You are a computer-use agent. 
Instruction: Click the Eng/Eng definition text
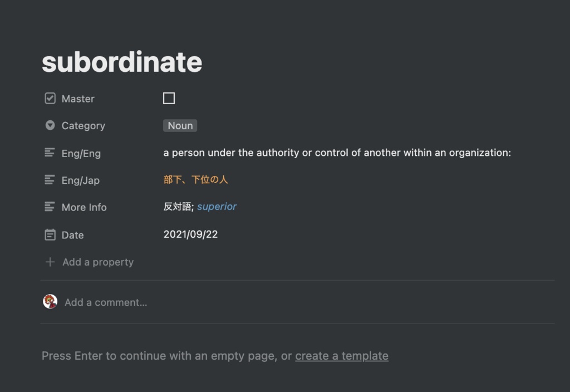click(337, 153)
